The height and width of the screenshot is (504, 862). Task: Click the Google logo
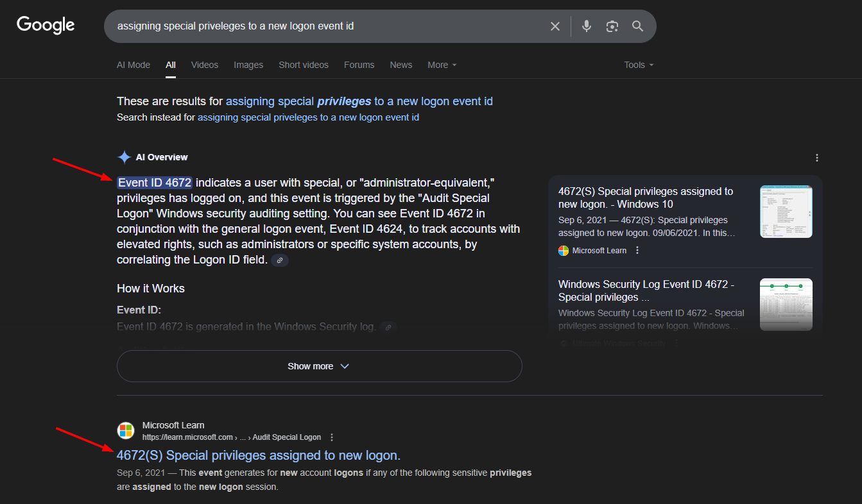tap(46, 26)
